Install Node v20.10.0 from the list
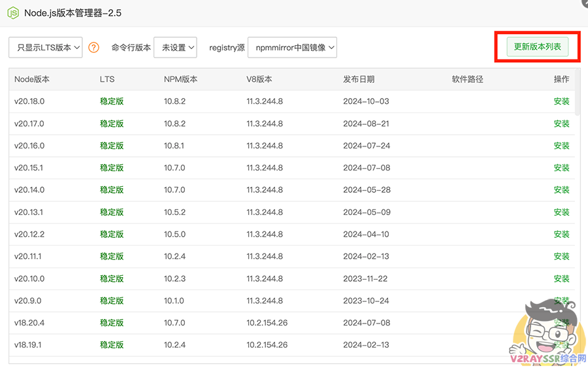 click(x=561, y=278)
